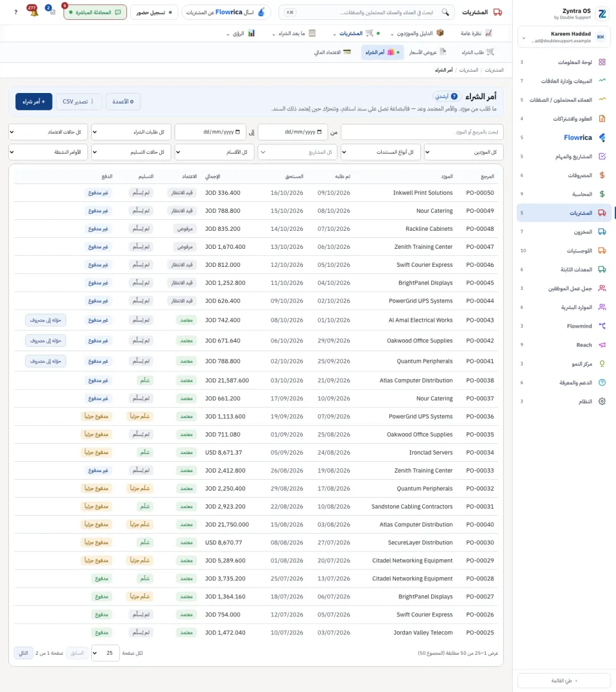616x692 pixels.
Task: Click the Zyntra OS logo icon
Action: (x=602, y=13)
